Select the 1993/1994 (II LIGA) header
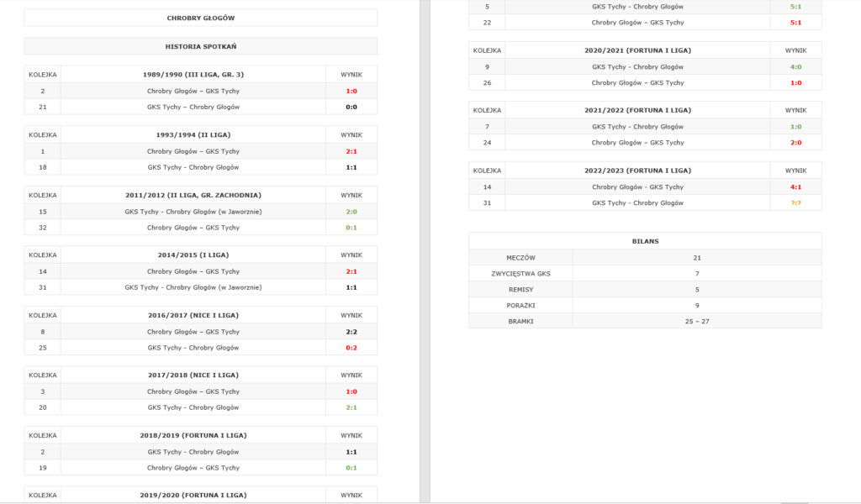Image resolution: width=861 pixels, height=504 pixels. (x=193, y=135)
